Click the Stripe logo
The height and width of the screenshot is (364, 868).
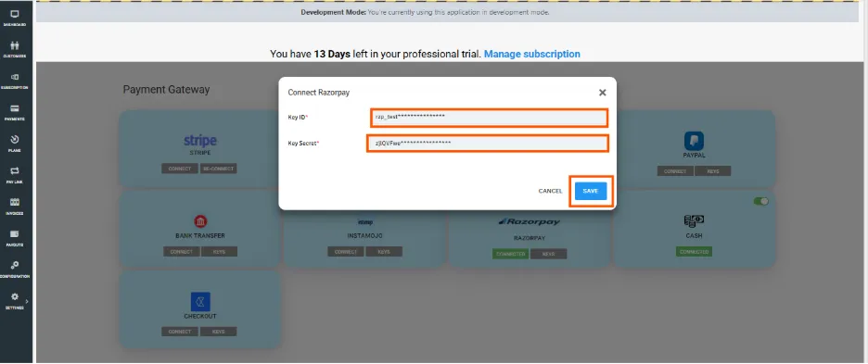coord(199,141)
